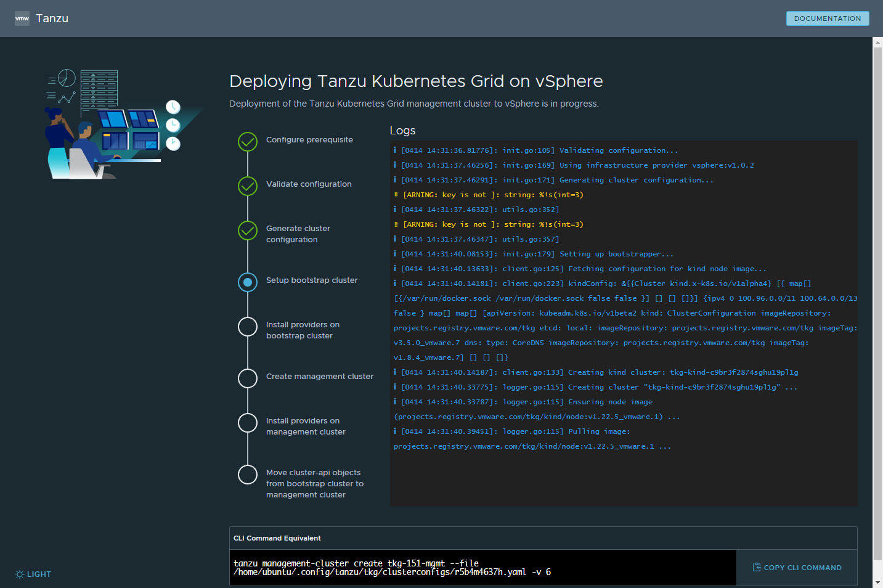
Task: Click the clipboard icon in Copy CLI Command
Action: [x=757, y=567]
